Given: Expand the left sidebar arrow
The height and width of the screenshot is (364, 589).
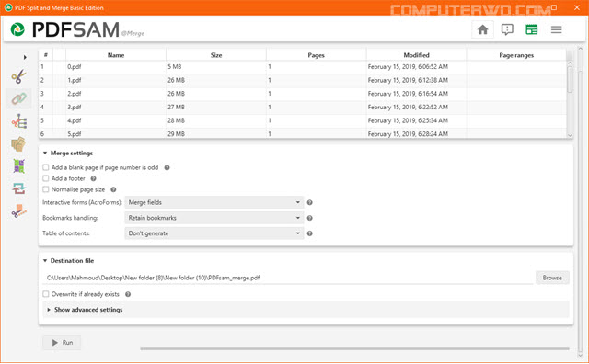Looking at the screenshot, I should tap(25, 57).
